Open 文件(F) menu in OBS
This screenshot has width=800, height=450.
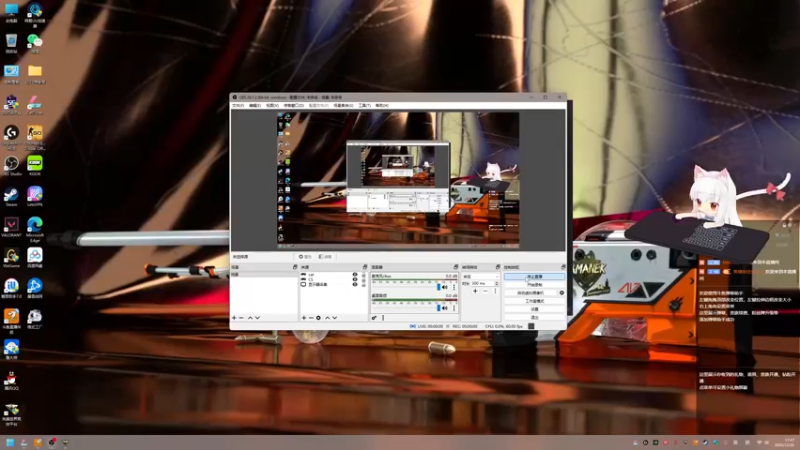[238, 106]
